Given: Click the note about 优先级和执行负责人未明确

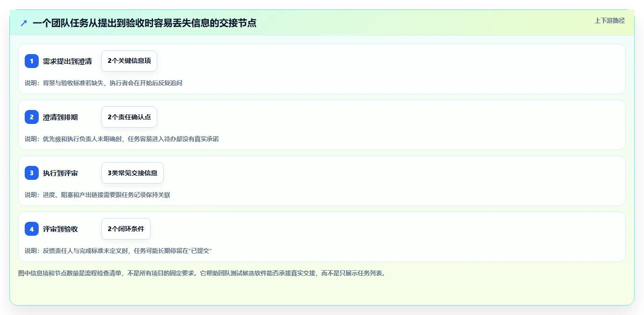Looking at the screenshot, I should click(122, 139).
